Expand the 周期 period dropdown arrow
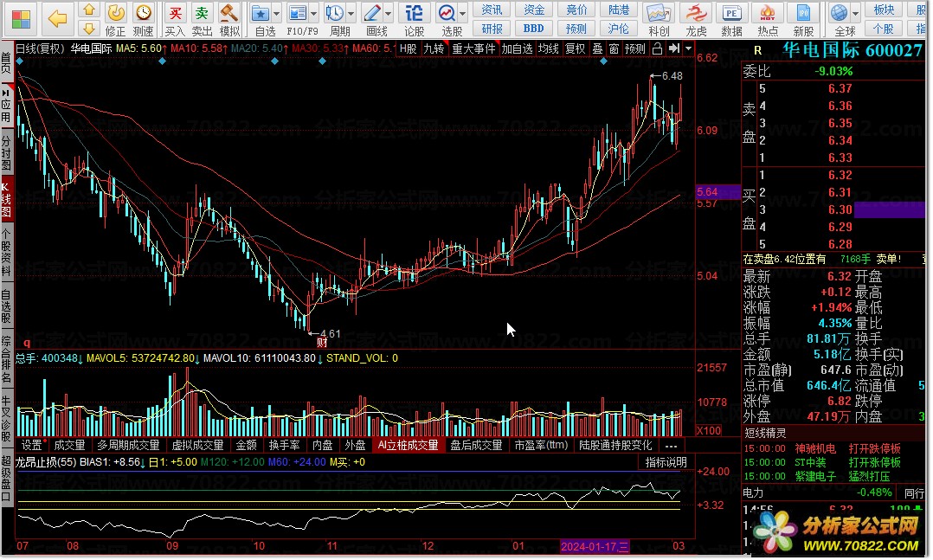The image size is (933, 560). pos(351,14)
